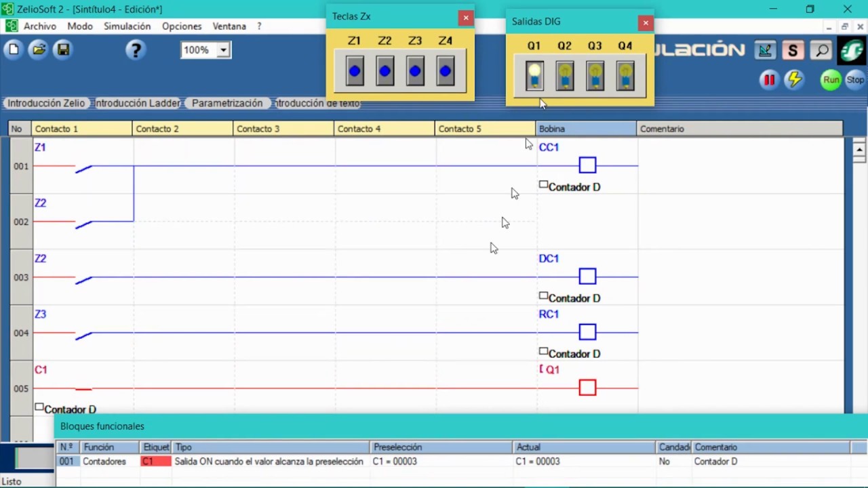The image size is (868, 488).
Task: Open the Archivo menu
Action: (40, 26)
